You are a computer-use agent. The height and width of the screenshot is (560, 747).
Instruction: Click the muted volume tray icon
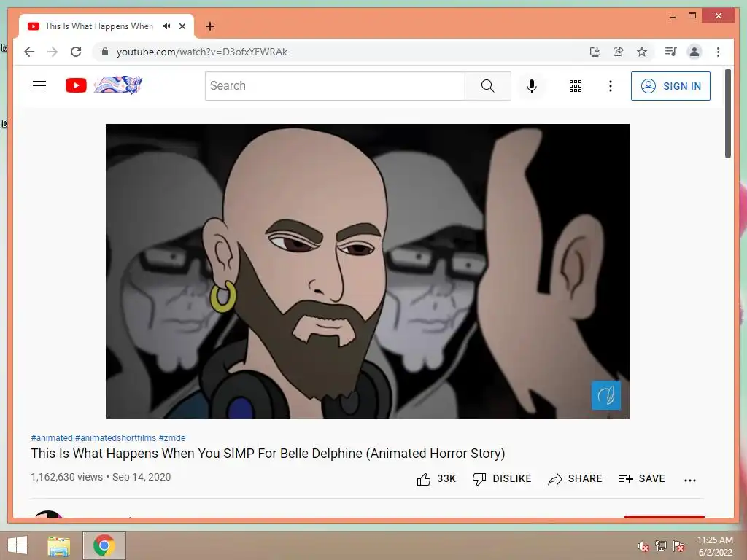tap(643, 546)
